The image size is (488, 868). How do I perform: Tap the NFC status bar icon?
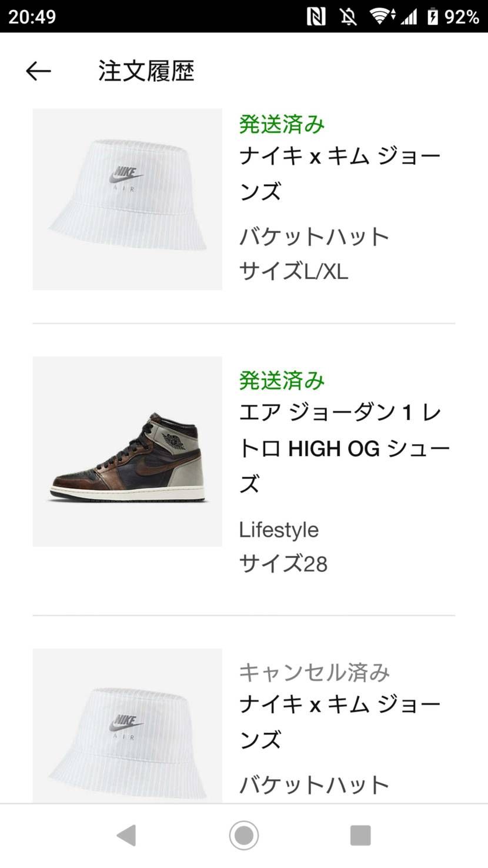click(x=316, y=16)
